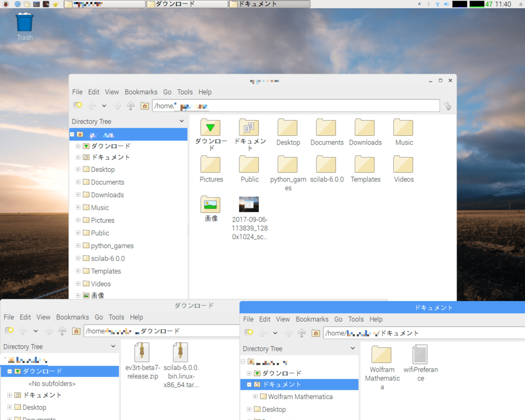Go forward in the home folder window
Image resolution: width=525 pixels, height=420 pixels.
coord(117,106)
